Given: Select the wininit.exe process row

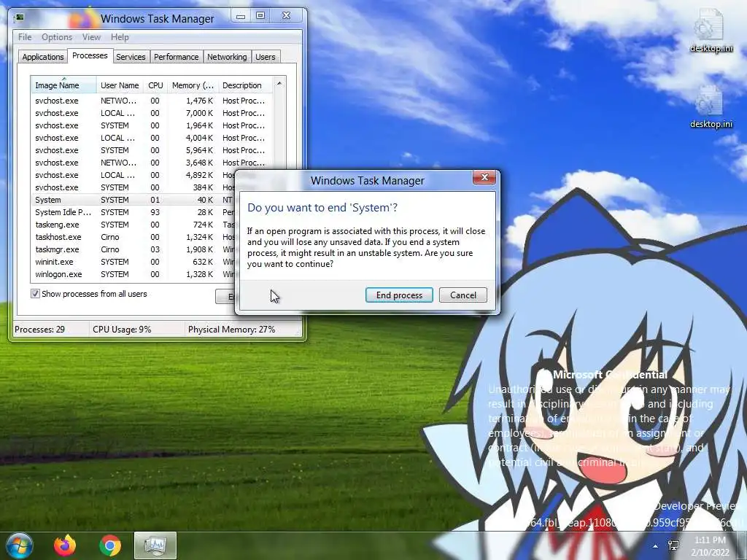Looking at the screenshot, I should (x=133, y=262).
